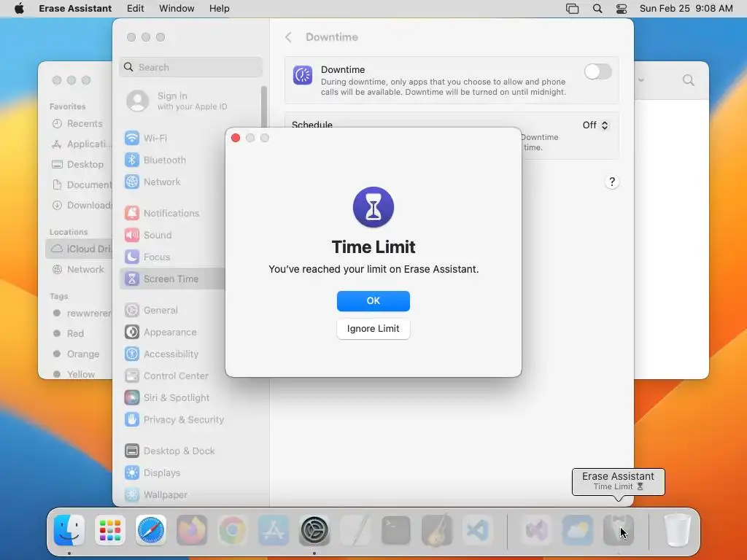Image resolution: width=747 pixels, height=560 pixels.
Task: Select Recents in Finder sidebar
Action: [x=77, y=123]
